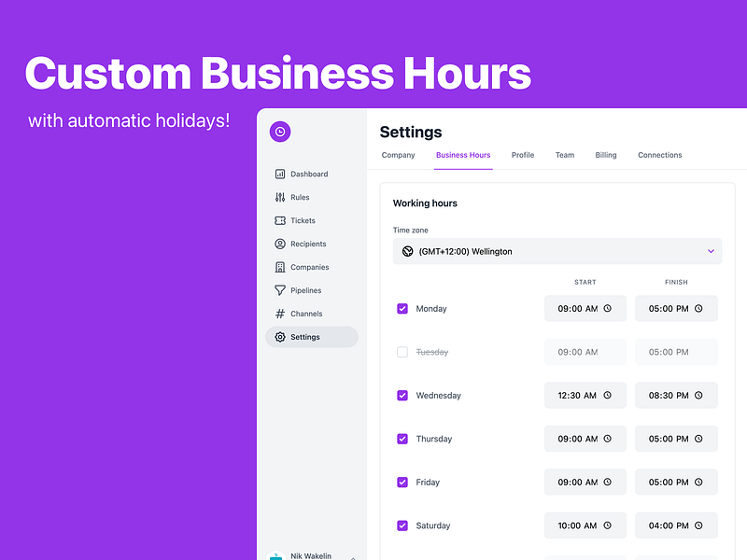Click the Working hours heading
Image resolution: width=747 pixels, height=560 pixels.
(x=425, y=203)
